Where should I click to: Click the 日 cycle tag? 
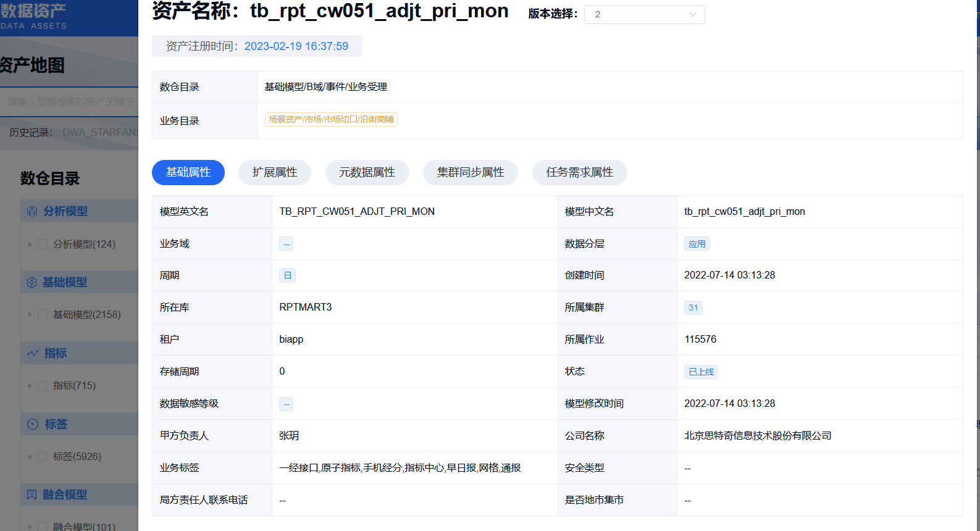(287, 275)
